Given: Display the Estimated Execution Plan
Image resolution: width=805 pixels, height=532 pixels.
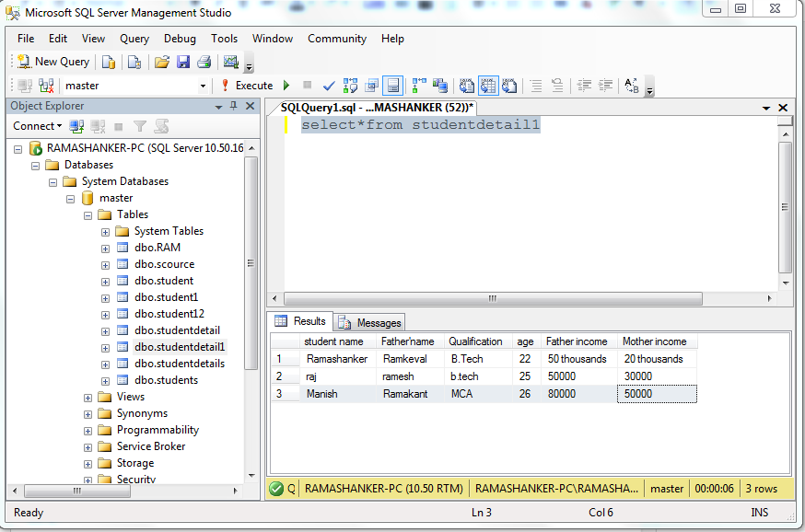Looking at the screenshot, I should (x=351, y=86).
